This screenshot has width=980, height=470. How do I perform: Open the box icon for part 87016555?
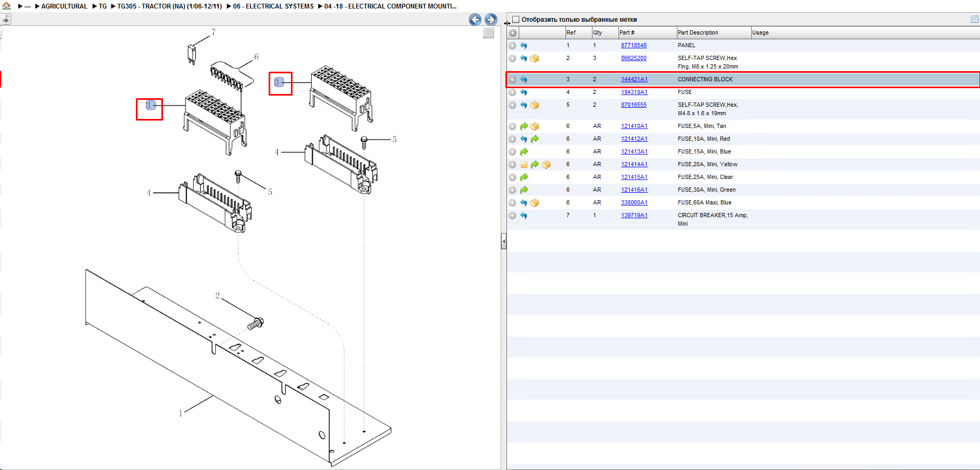535,105
